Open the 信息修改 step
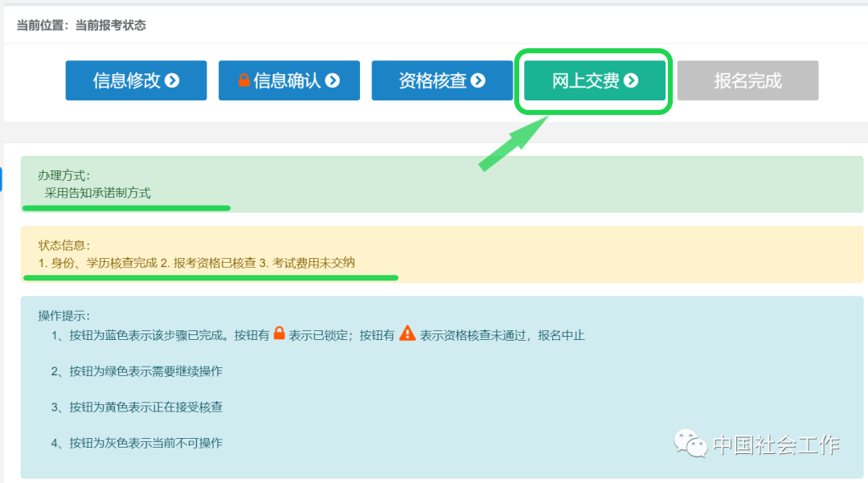The image size is (868, 483). point(127,80)
